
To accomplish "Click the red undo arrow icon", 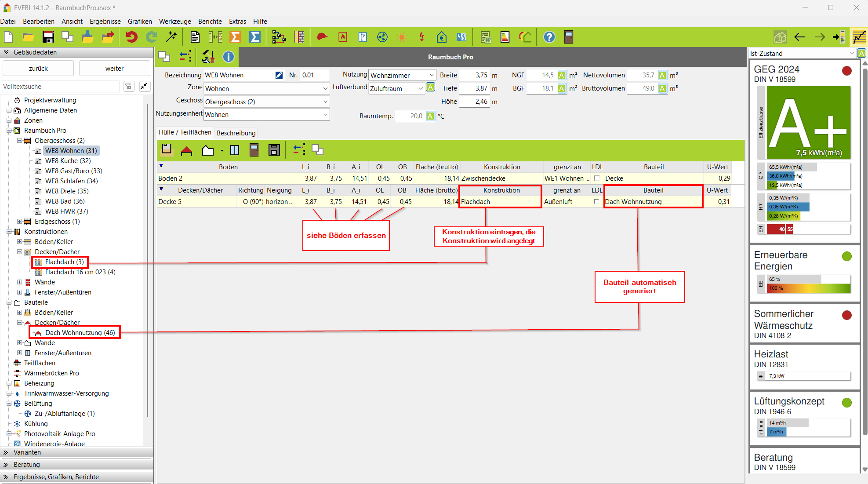I will click(131, 37).
